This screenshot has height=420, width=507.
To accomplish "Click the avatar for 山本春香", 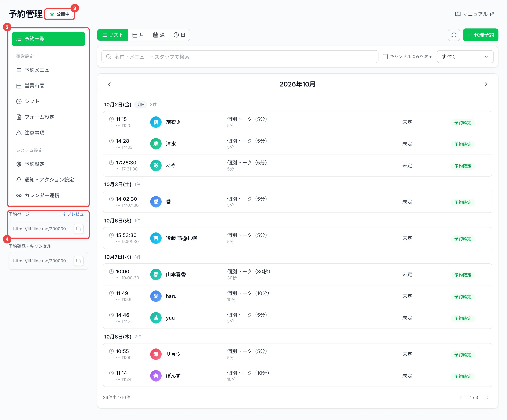I will tap(156, 274).
